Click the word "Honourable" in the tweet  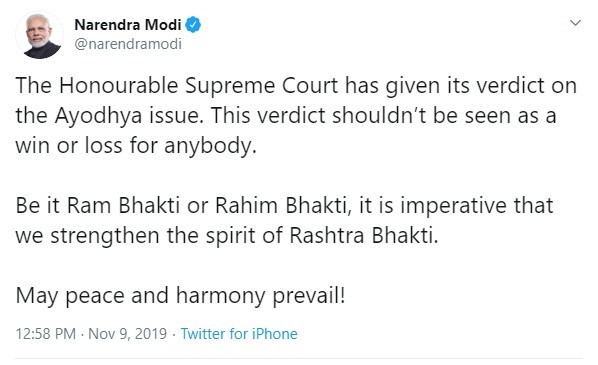[x=119, y=86]
